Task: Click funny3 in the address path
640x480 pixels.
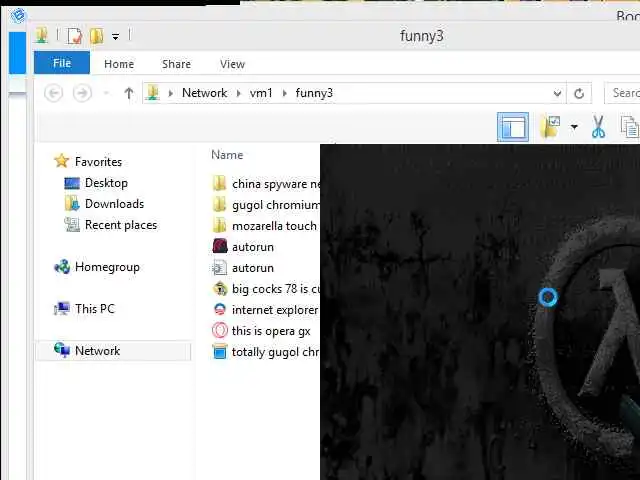Action: click(314, 93)
